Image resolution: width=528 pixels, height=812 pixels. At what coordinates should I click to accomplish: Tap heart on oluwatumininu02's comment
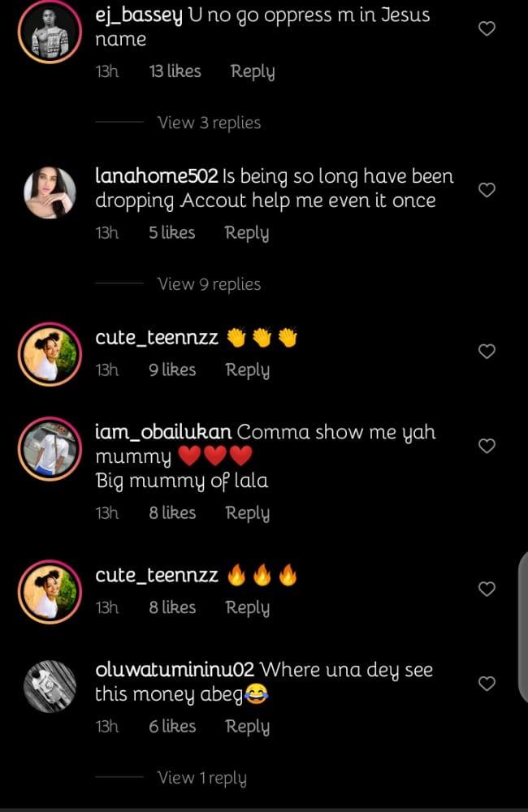tap(487, 684)
